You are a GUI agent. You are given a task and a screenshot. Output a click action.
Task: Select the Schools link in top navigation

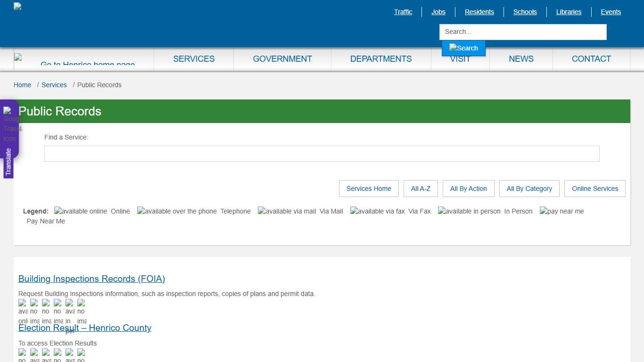click(525, 12)
